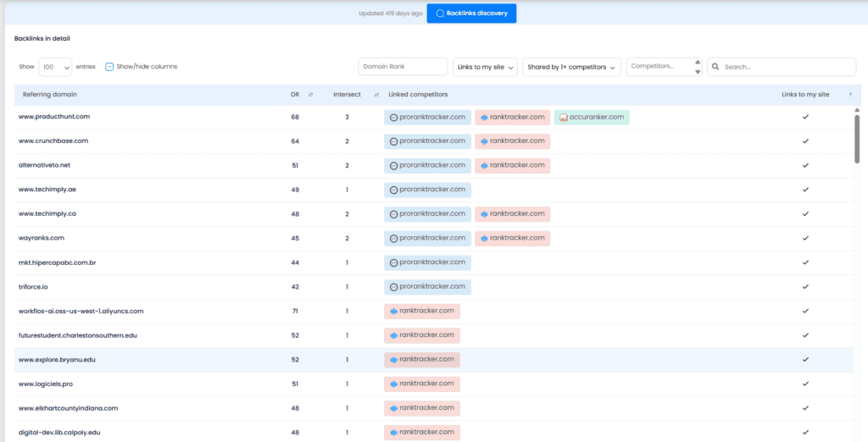Click the Referring domain column header

click(x=49, y=95)
